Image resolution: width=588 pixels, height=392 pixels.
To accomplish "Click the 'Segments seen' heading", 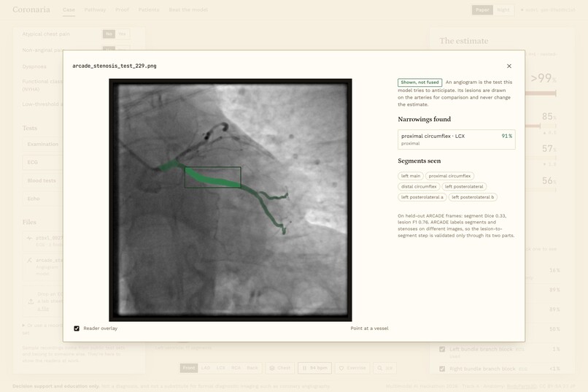I will click(419, 161).
